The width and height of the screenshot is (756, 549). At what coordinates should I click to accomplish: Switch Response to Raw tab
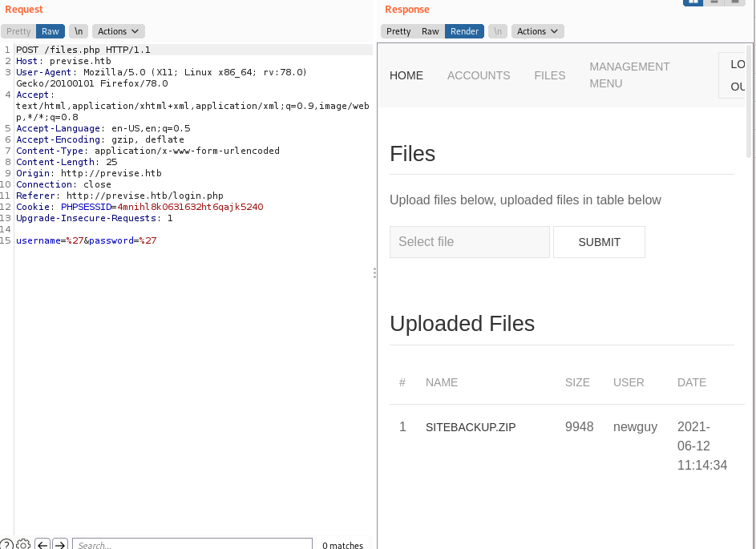click(431, 31)
